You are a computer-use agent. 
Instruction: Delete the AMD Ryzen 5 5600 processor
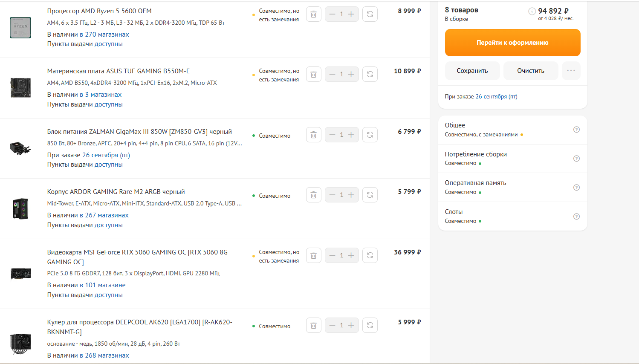pos(313,14)
